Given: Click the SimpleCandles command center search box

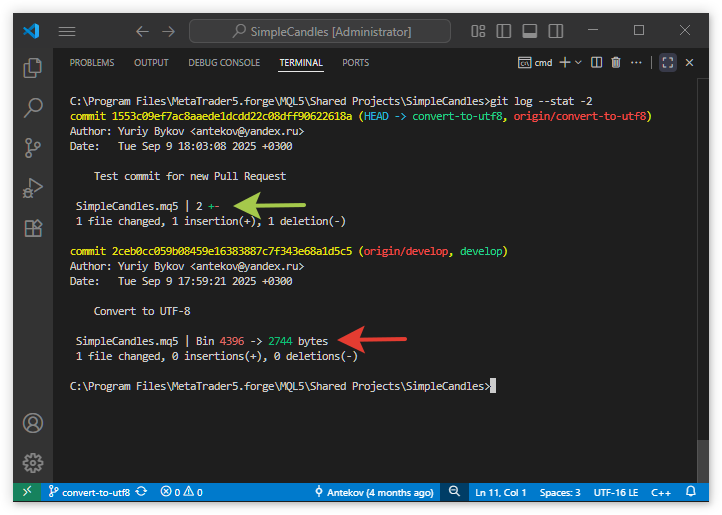Looking at the screenshot, I should [320, 31].
